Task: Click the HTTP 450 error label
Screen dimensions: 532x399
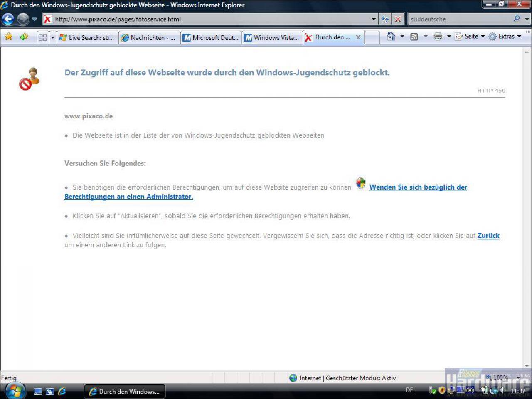Action: (x=491, y=90)
